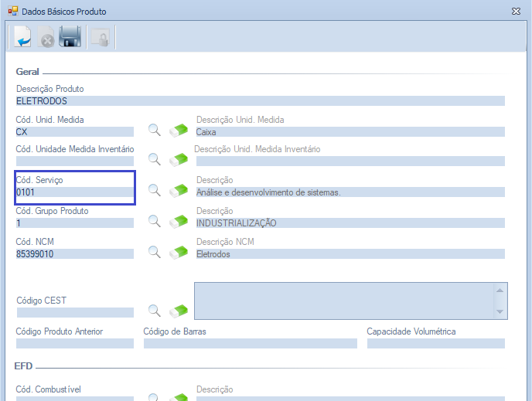Click the Código CEST label
532x401 pixels.
coord(42,301)
